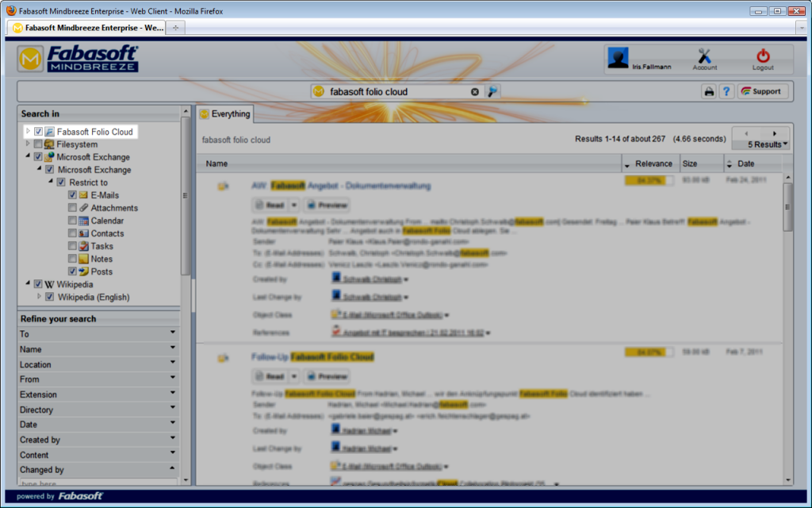812x508 pixels.
Task: Uncheck the Restrict to checkbox
Action: pyautogui.click(x=61, y=183)
